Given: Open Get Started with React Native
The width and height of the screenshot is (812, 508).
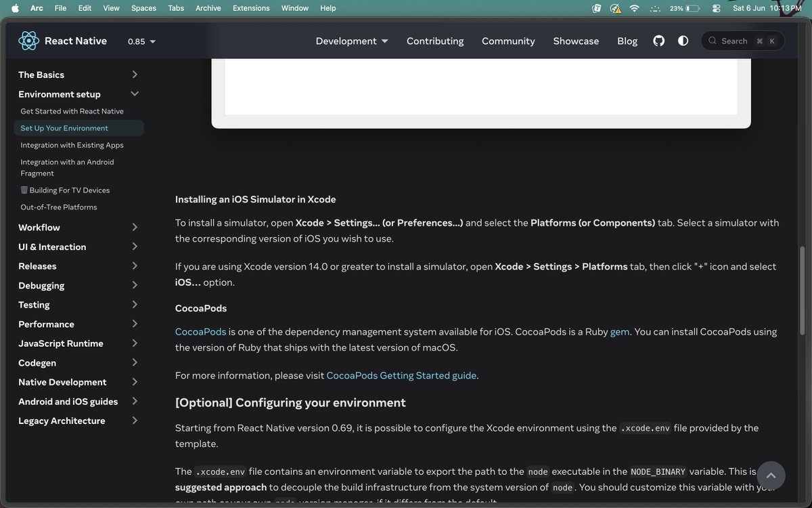Looking at the screenshot, I should tap(72, 111).
